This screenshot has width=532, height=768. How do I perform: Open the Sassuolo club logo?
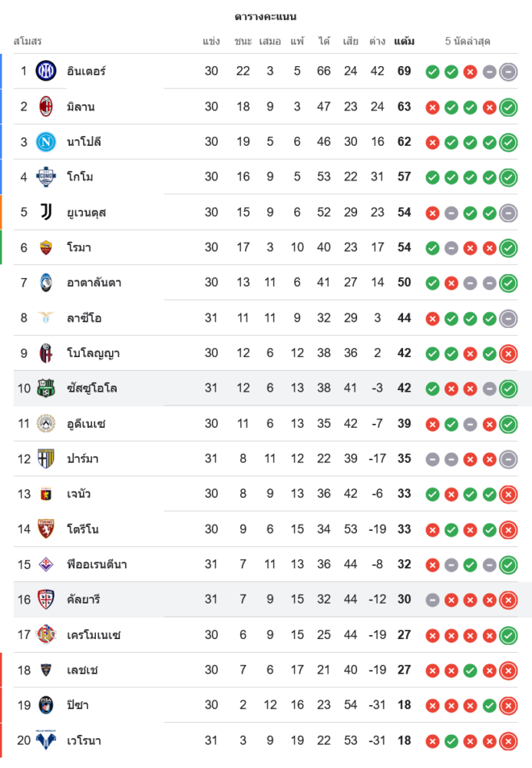click(46, 389)
